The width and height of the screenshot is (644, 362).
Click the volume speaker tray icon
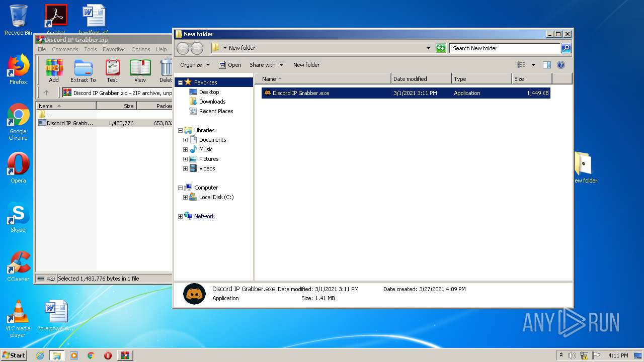coord(572,355)
